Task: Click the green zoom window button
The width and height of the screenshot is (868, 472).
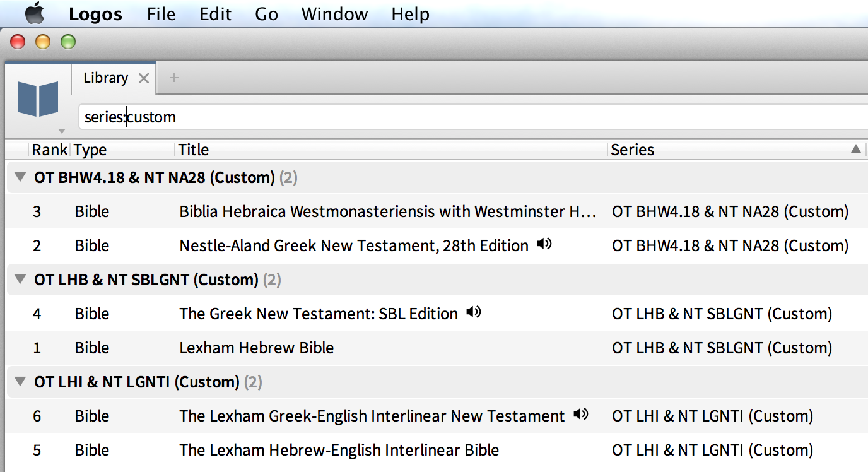Action: point(67,42)
